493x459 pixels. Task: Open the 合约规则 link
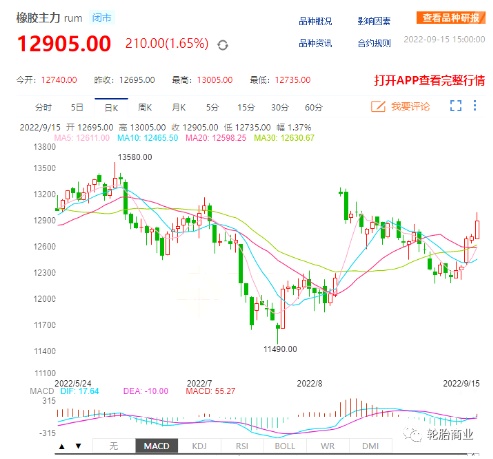pyautogui.click(x=374, y=43)
